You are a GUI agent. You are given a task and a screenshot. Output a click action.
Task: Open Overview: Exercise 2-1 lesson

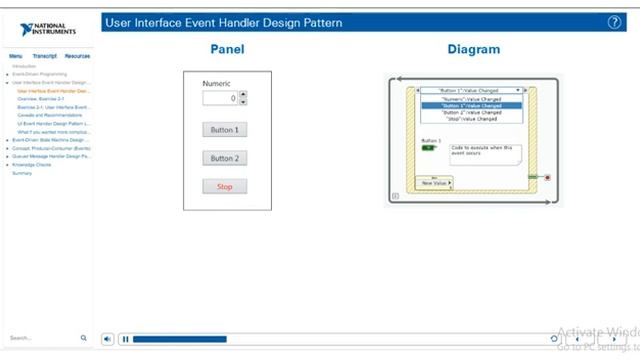pyautogui.click(x=40, y=99)
